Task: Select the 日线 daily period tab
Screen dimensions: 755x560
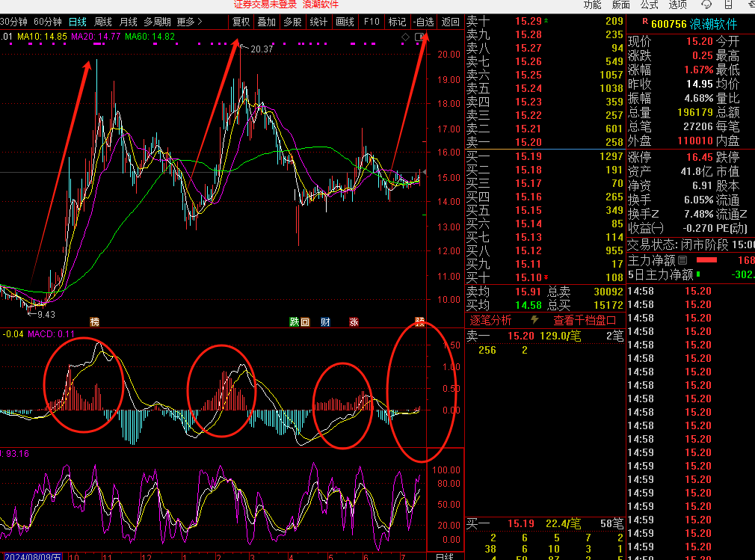Action: point(78,22)
